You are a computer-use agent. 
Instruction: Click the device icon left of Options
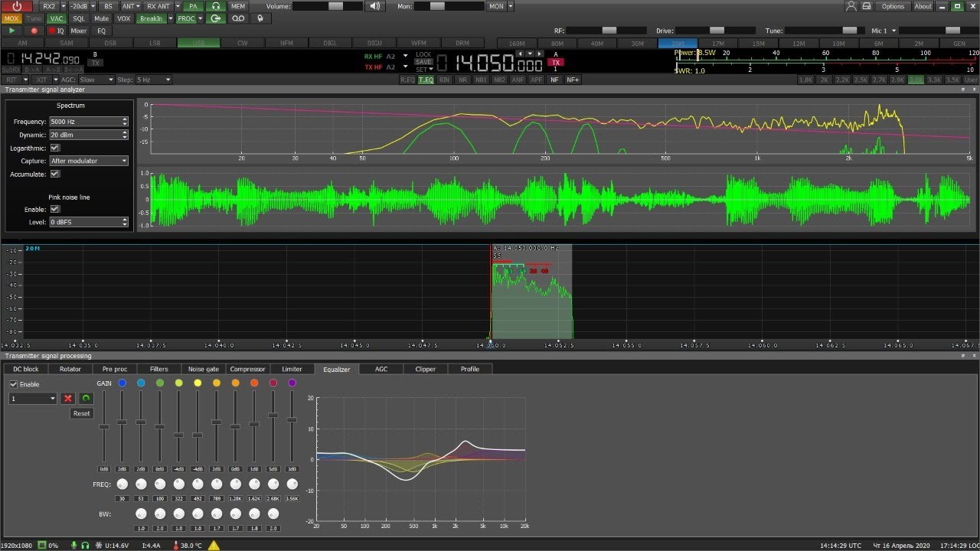click(x=867, y=6)
